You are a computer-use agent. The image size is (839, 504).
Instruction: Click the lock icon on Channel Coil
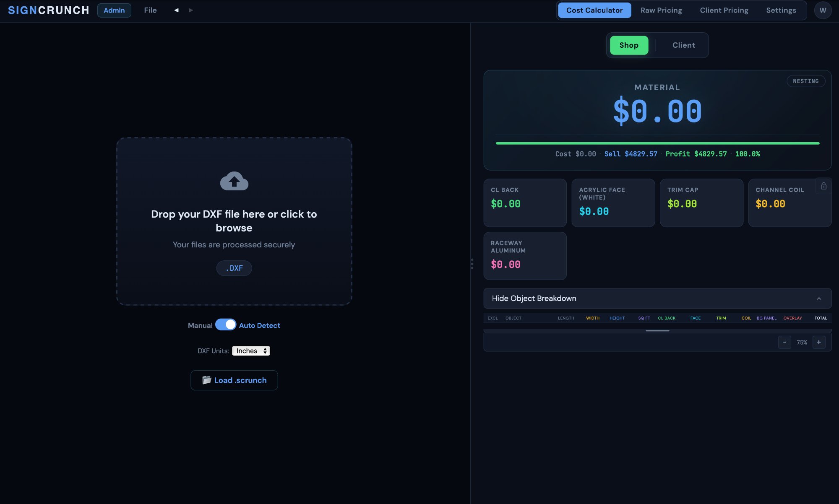pyautogui.click(x=823, y=186)
